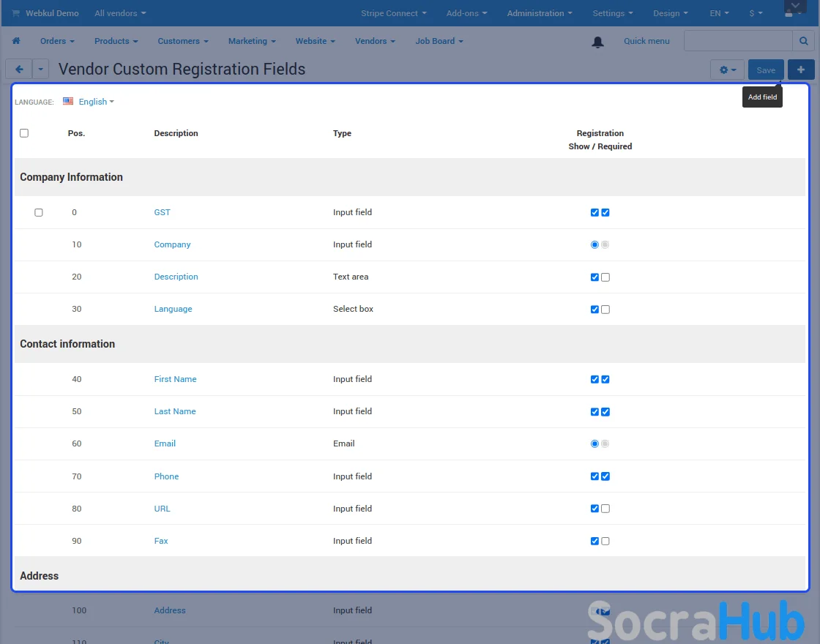This screenshot has width=820, height=644.
Task: Uncheck Show checkbox for Fax field
Action: pos(594,542)
